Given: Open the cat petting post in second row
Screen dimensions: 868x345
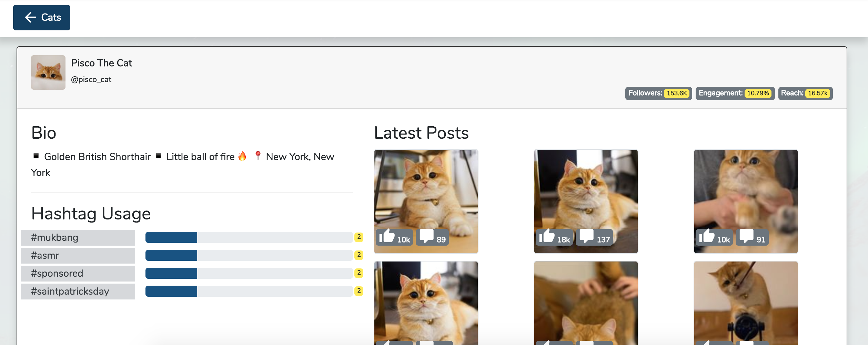Looking at the screenshot, I should tap(586, 303).
